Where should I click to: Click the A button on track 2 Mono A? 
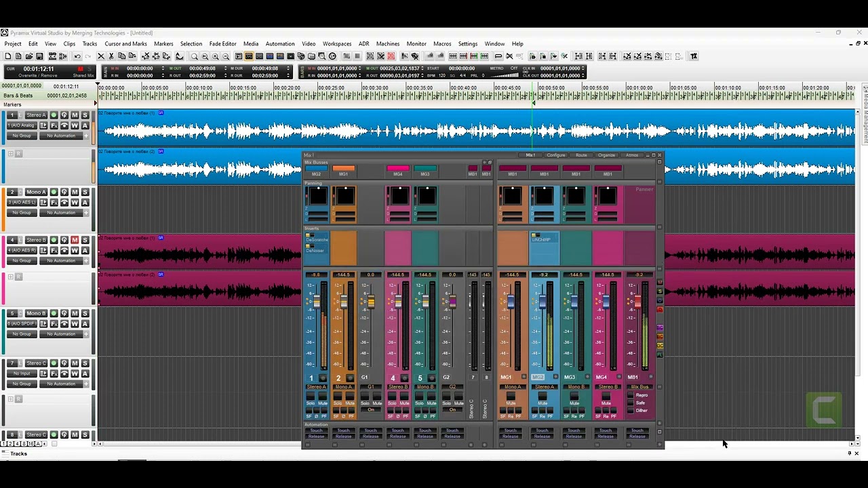(85, 203)
